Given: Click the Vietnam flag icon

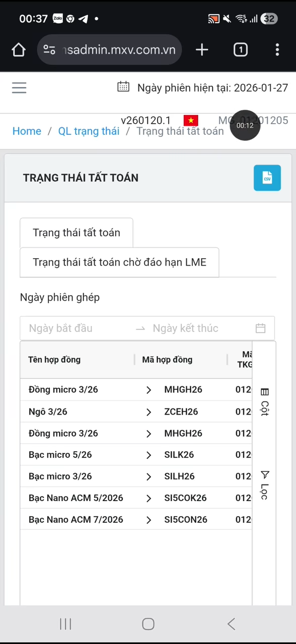Looking at the screenshot, I should pyautogui.click(x=191, y=120).
